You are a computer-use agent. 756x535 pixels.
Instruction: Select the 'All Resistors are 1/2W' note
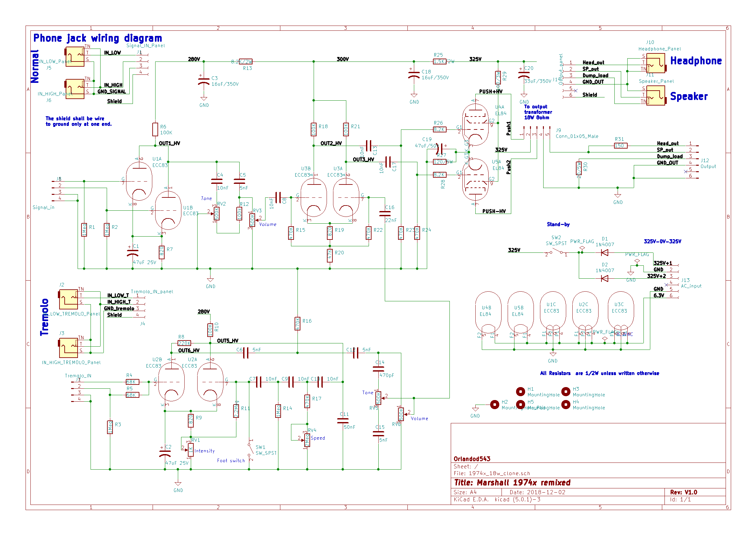(x=599, y=373)
